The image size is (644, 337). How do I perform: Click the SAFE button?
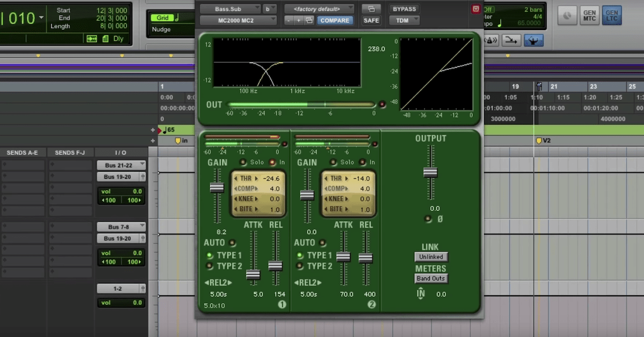coord(371,20)
